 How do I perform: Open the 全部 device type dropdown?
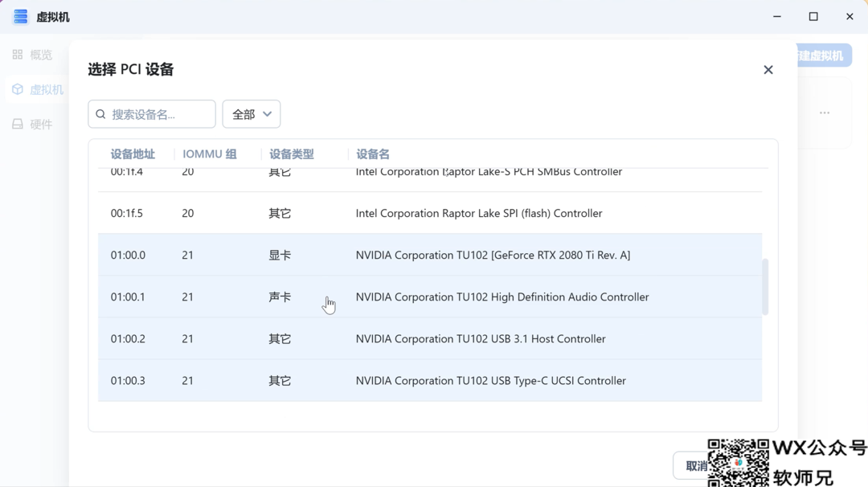click(x=252, y=114)
